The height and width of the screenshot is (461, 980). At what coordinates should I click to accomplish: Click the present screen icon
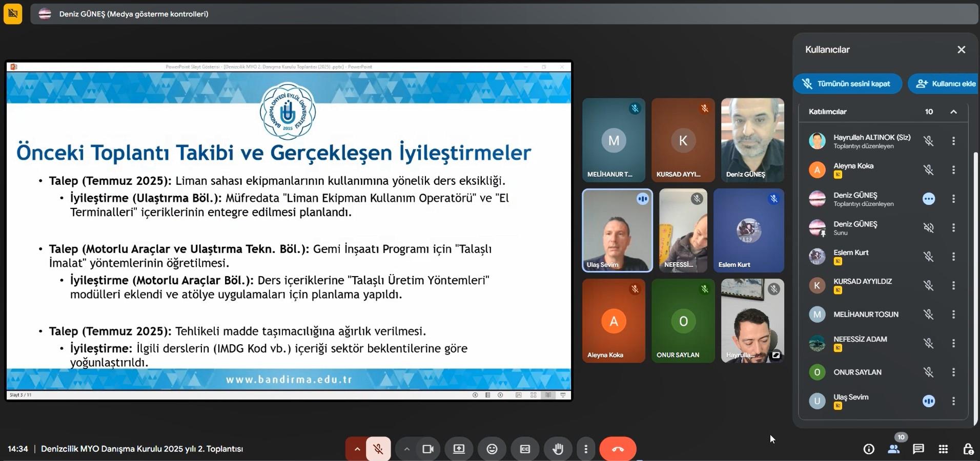(459, 449)
